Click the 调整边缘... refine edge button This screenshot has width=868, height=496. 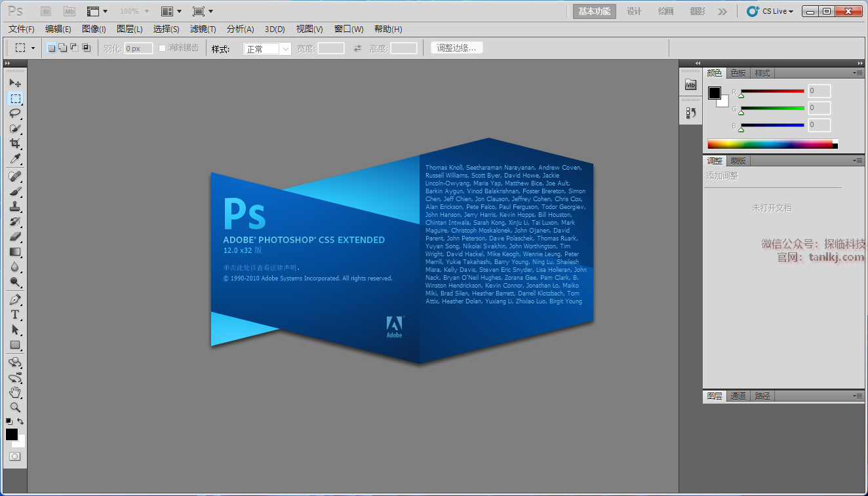(x=457, y=48)
